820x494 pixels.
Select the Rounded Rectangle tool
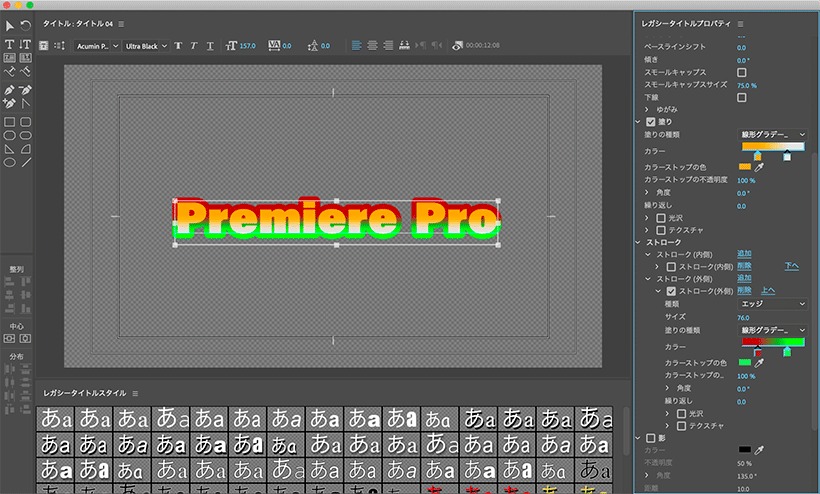pyautogui.click(x=26, y=135)
